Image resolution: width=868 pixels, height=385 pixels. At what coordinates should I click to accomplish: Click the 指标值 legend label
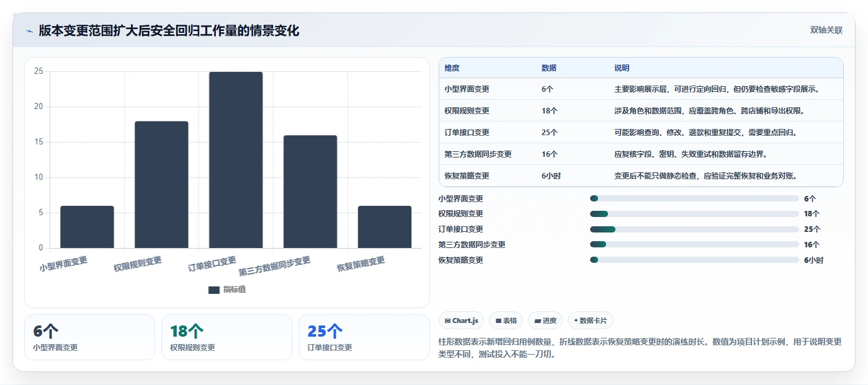click(235, 290)
